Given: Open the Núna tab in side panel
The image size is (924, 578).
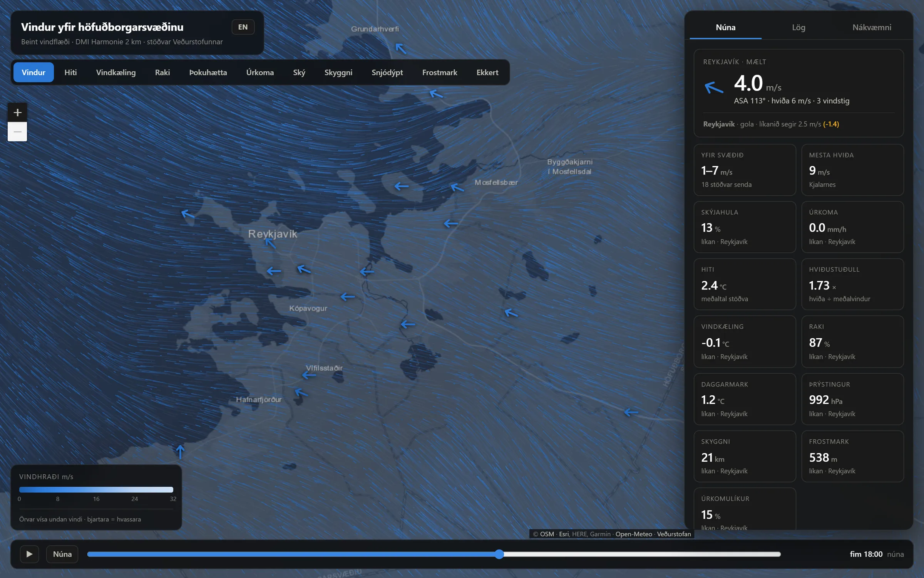Looking at the screenshot, I should click(726, 27).
